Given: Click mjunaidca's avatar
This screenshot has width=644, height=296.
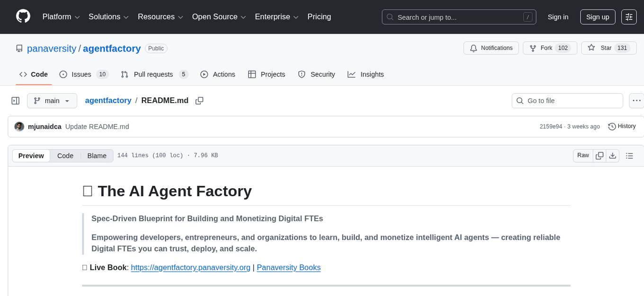Looking at the screenshot, I should pos(19,126).
